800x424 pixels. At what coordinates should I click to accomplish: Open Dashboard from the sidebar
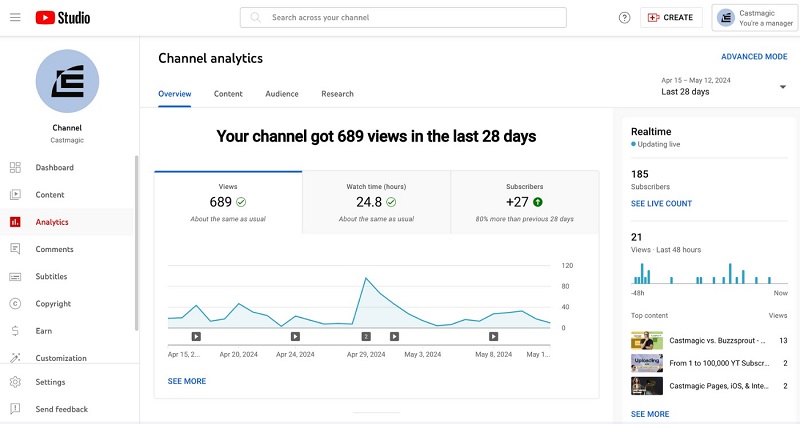67,167
